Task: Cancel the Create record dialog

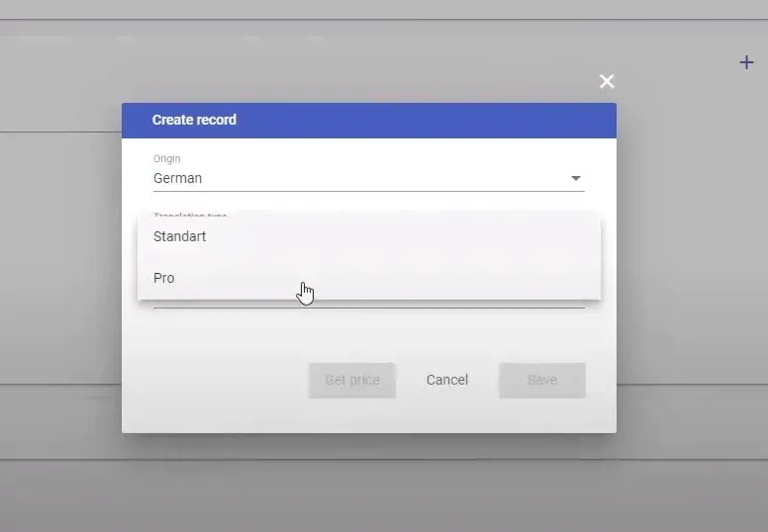Action: click(x=447, y=381)
